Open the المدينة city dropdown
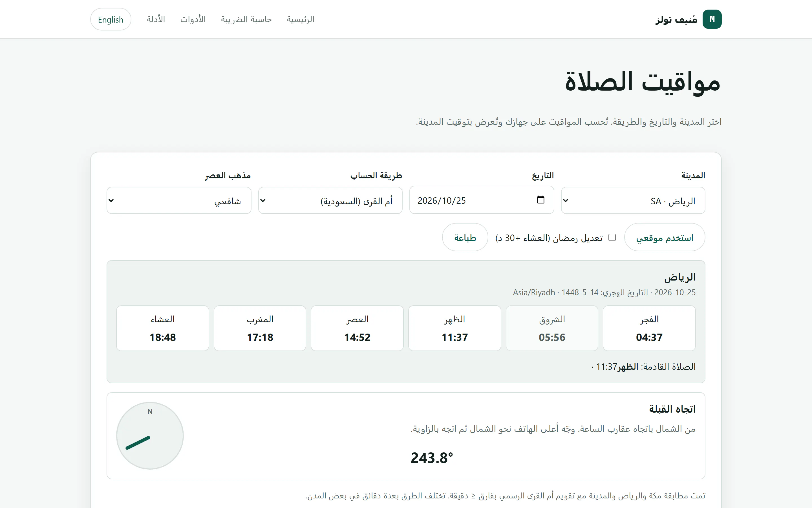 (x=633, y=201)
